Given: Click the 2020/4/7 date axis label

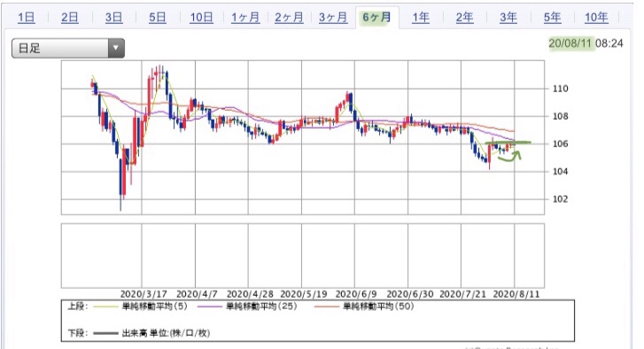Looking at the screenshot, I should point(197,294).
